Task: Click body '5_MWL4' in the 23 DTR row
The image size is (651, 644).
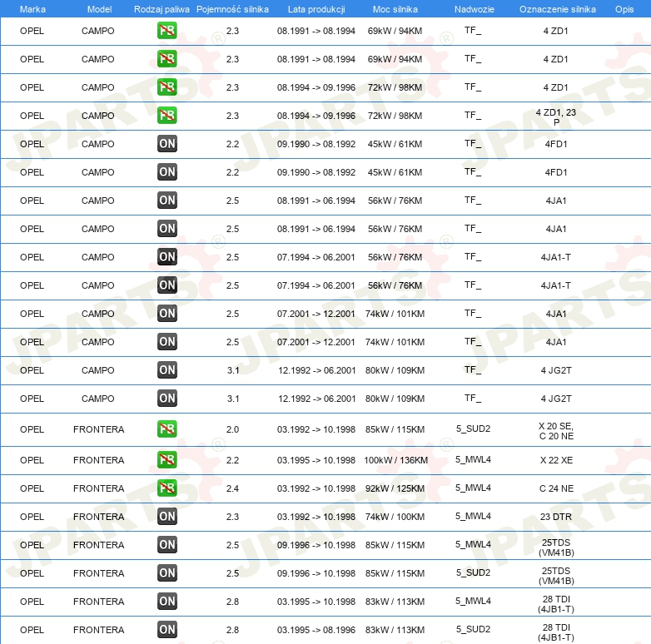Action: pos(473,516)
